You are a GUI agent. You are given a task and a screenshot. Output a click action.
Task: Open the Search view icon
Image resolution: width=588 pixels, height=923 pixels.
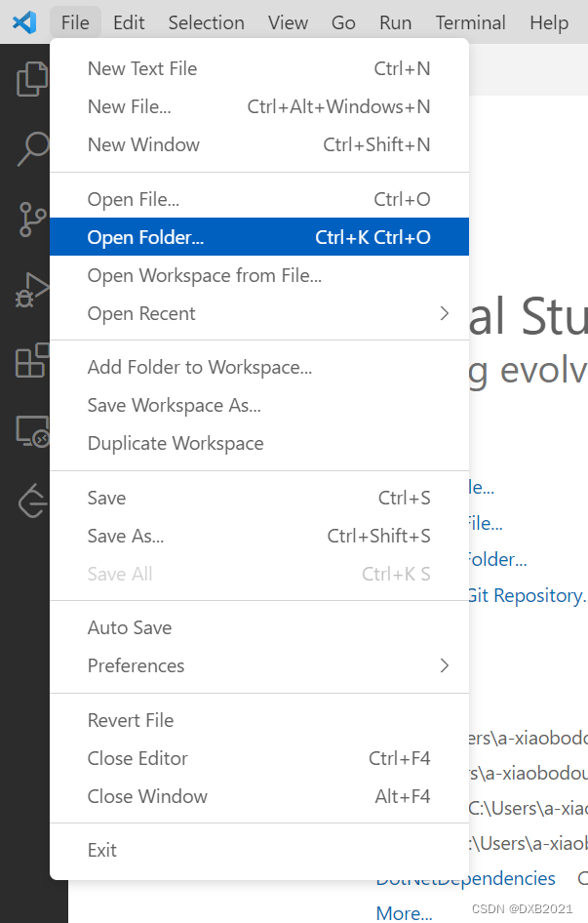point(33,149)
